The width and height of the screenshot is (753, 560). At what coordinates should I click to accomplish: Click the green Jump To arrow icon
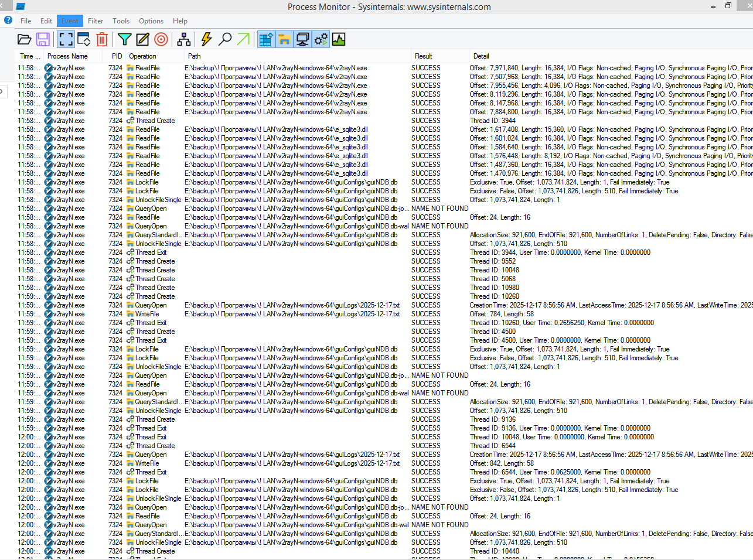point(243,39)
